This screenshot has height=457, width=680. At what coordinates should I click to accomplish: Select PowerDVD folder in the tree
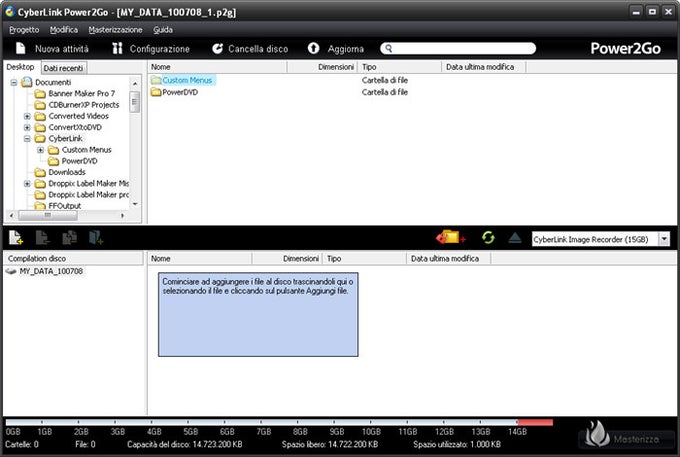coord(79,161)
